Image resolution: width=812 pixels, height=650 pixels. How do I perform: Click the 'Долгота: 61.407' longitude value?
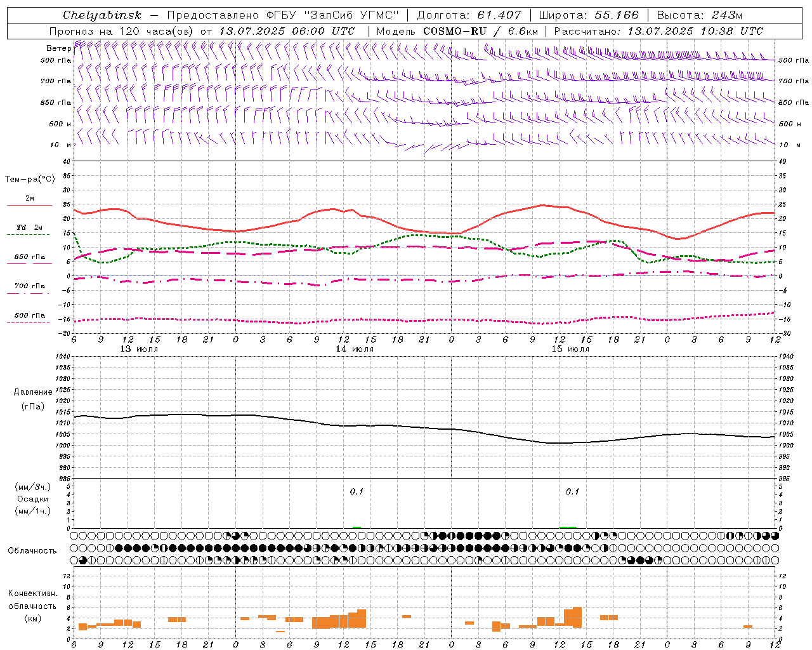point(469,15)
